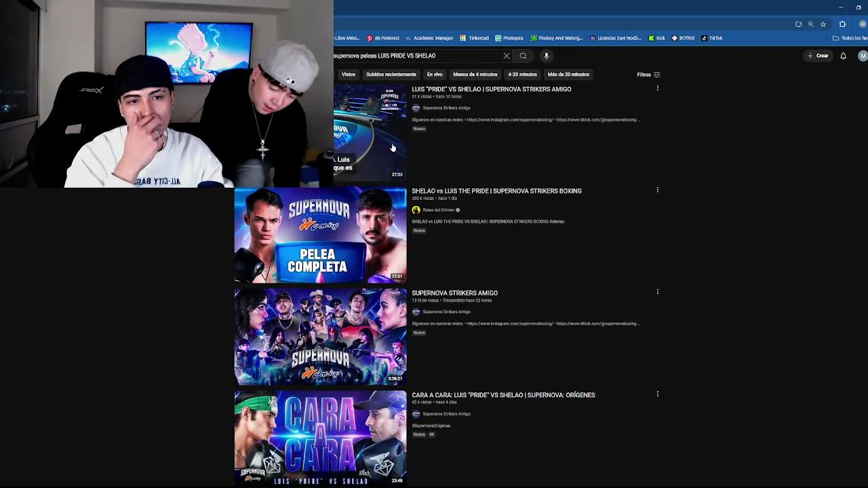
Task: Open the Todos los favoritos folder
Action: point(850,38)
